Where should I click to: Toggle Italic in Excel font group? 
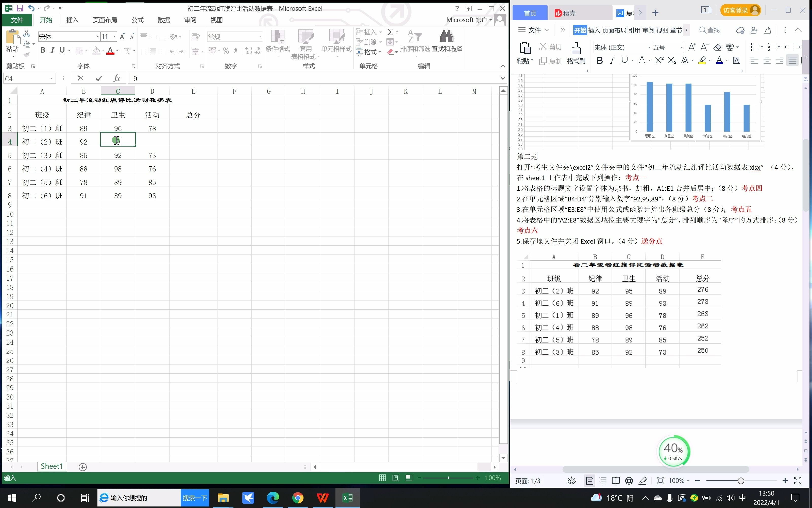pyautogui.click(x=52, y=50)
